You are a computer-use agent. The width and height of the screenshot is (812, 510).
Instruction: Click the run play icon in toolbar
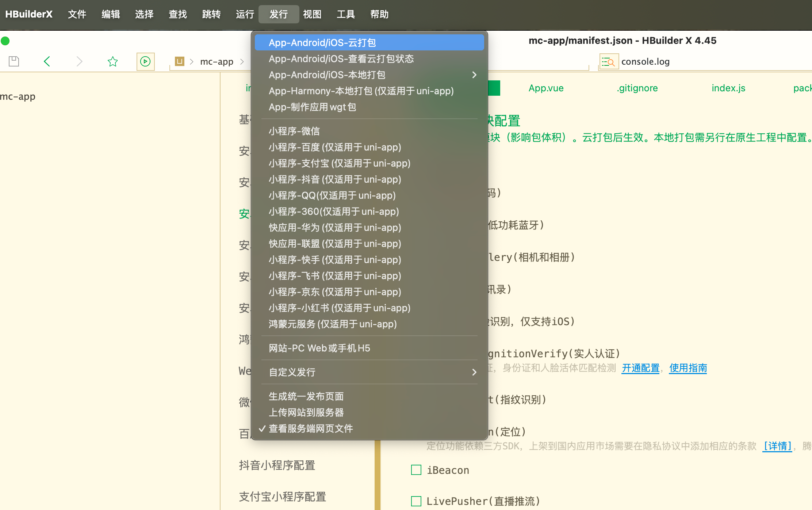145,61
